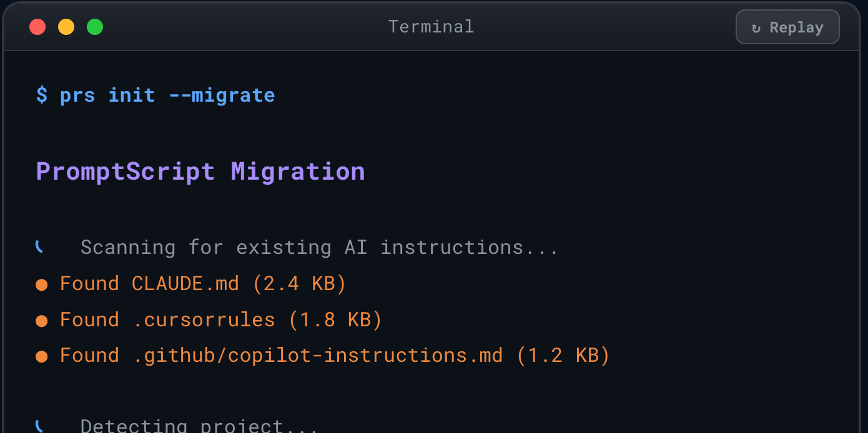The image size is (868, 433).
Task: Click the Scanning for existing AI instructions line
Action: pos(318,246)
